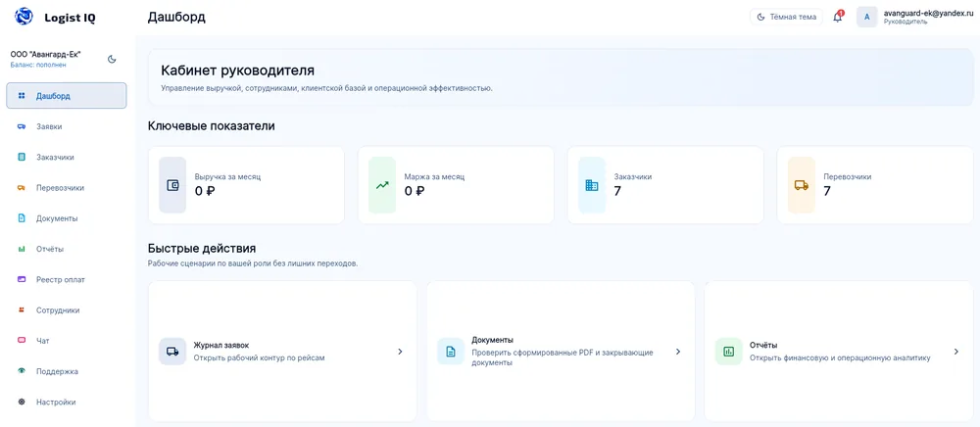Toggle the sidebar moon theme icon
This screenshot has width=980, height=427.
coord(112,60)
